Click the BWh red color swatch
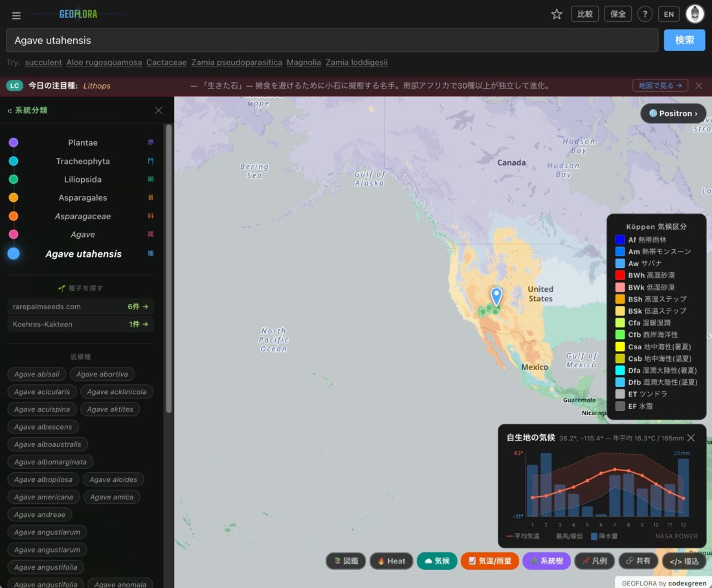Screen dimensions: 712x588 [620, 276]
